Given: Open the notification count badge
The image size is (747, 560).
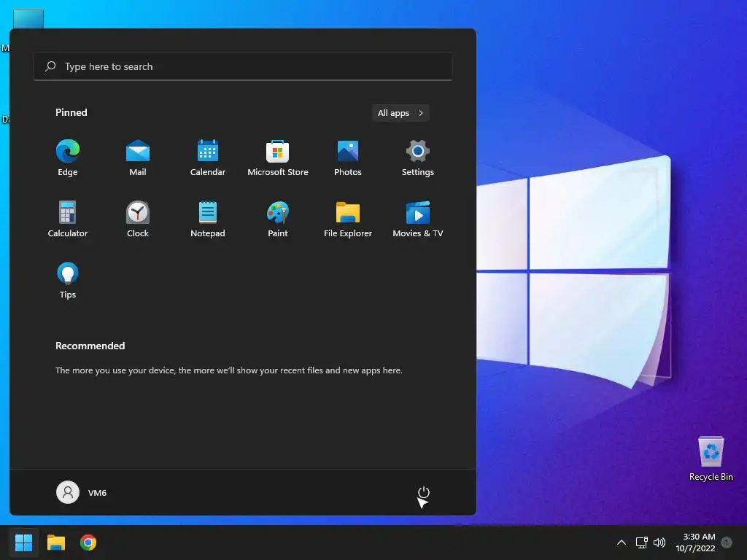Looking at the screenshot, I should tap(727, 542).
